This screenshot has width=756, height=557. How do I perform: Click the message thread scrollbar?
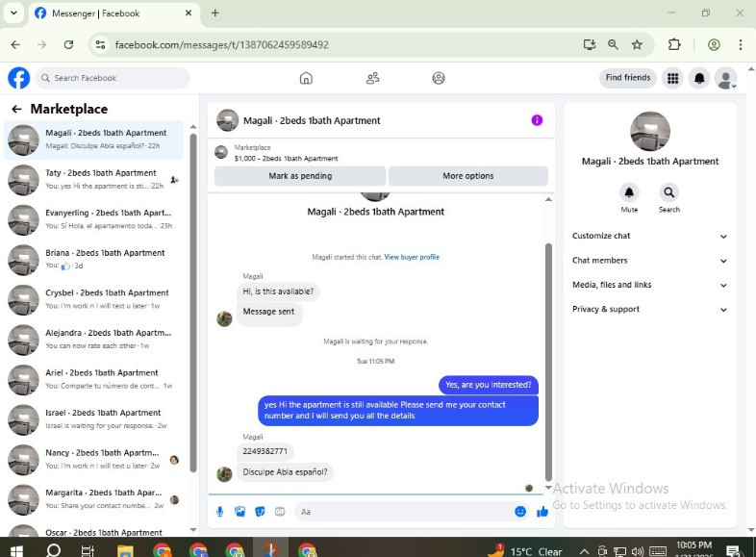[548, 362]
